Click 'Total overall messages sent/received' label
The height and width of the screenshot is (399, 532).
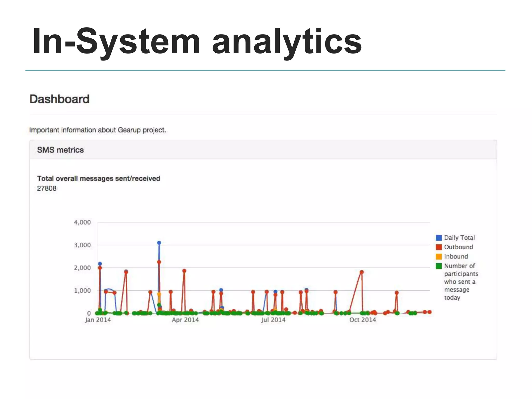pyautogui.click(x=98, y=178)
